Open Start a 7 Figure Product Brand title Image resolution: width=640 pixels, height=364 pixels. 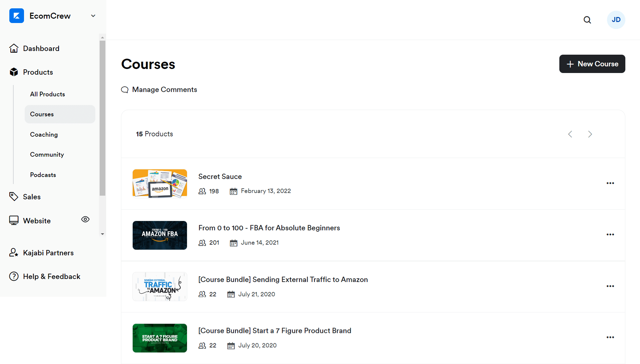275,330
